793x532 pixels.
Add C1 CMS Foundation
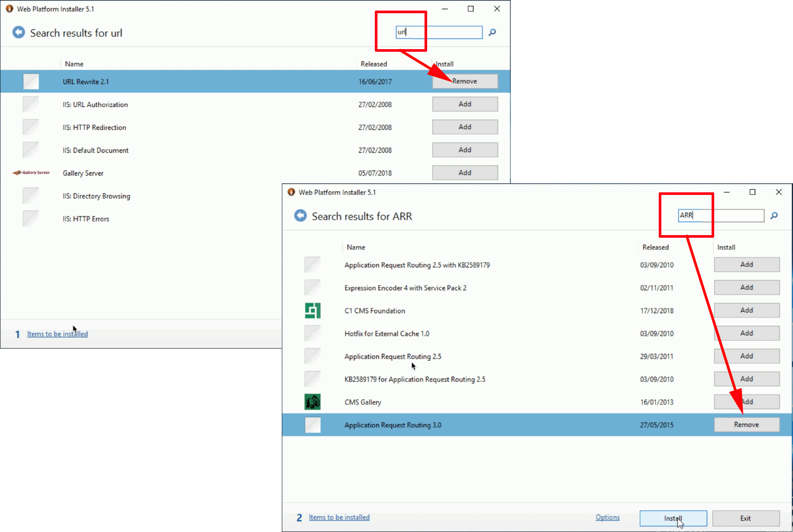(x=746, y=310)
